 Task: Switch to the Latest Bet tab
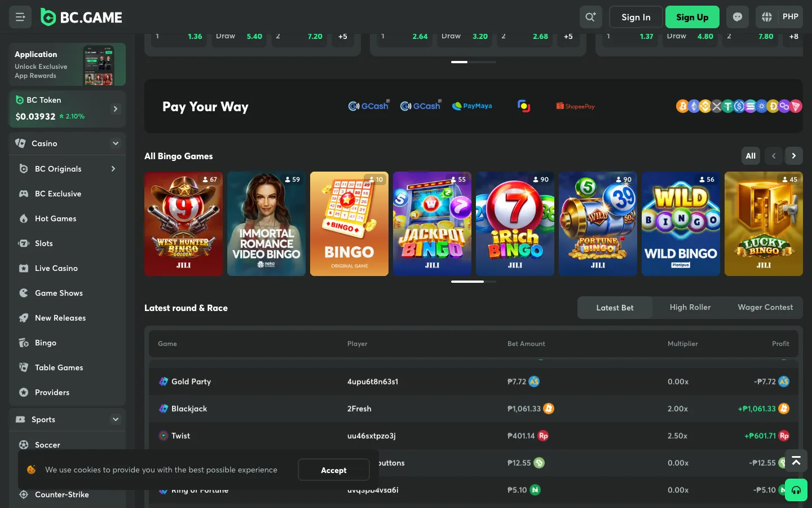coord(615,308)
